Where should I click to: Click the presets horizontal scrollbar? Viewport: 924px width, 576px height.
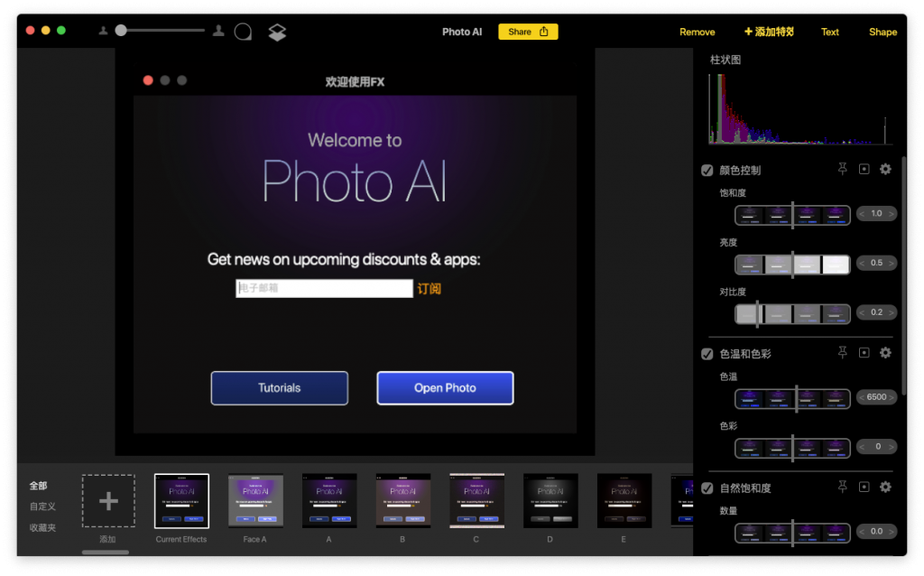click(x=106, y=553)
